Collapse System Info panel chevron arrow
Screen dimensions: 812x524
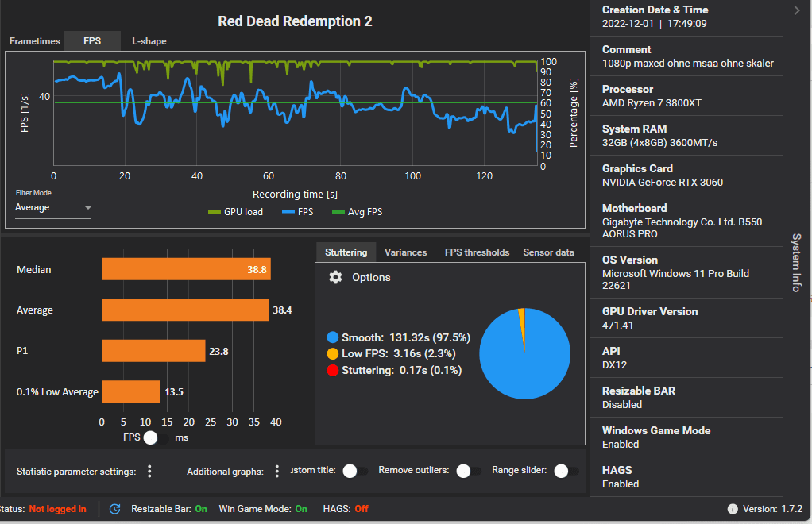pos(797,10)
